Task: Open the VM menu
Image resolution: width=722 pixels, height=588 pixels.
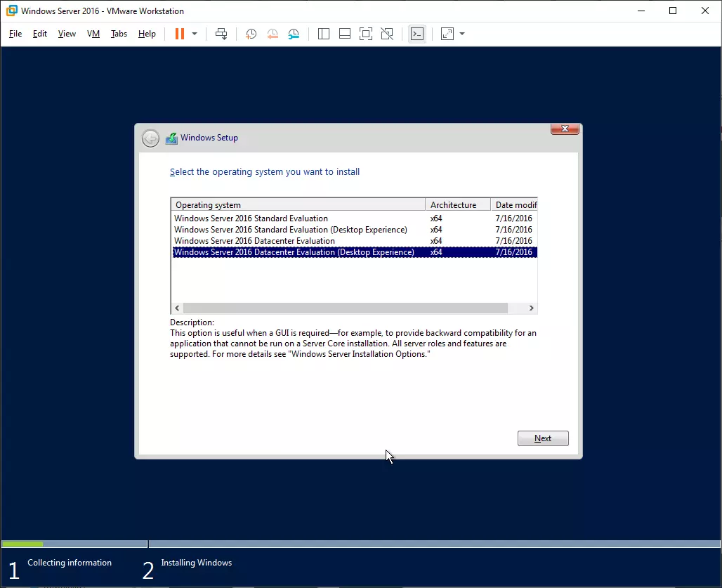Action: click(93, 34)
